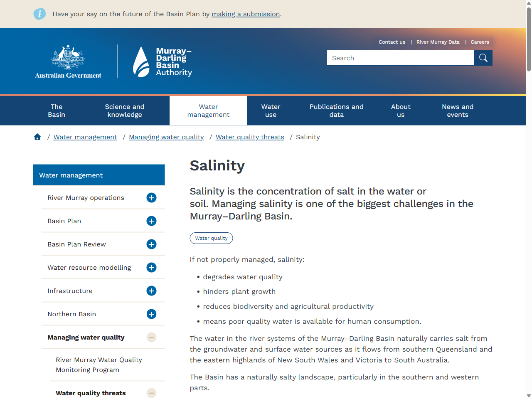Select the home icon in the breadcrumb
Viewport: 532px width, 399px height.
[37, 137]
